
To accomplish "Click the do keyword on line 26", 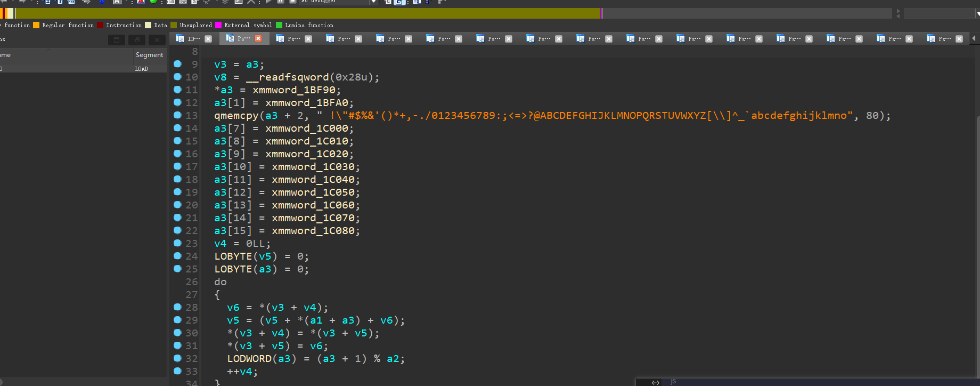I will pyautogui.click(x=220, y=282).
